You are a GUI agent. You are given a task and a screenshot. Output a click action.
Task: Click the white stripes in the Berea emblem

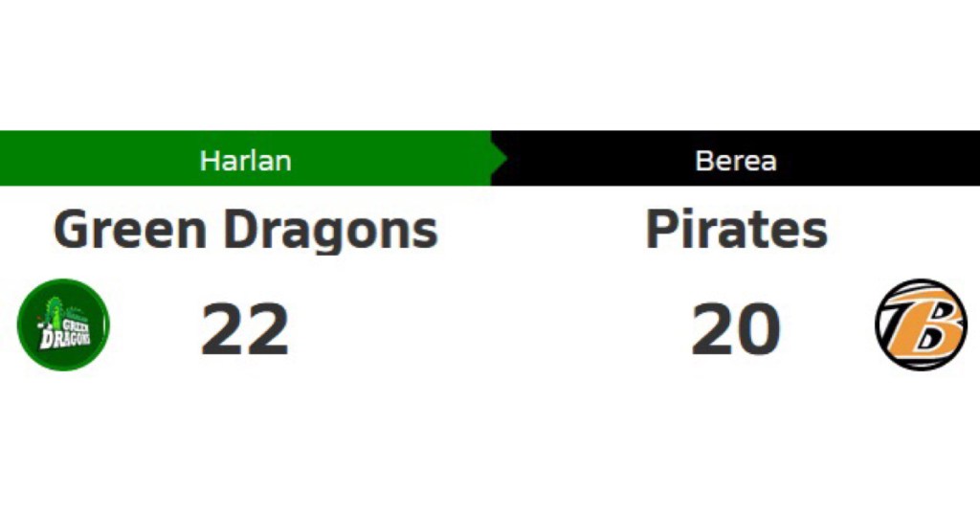coord(900,296)
